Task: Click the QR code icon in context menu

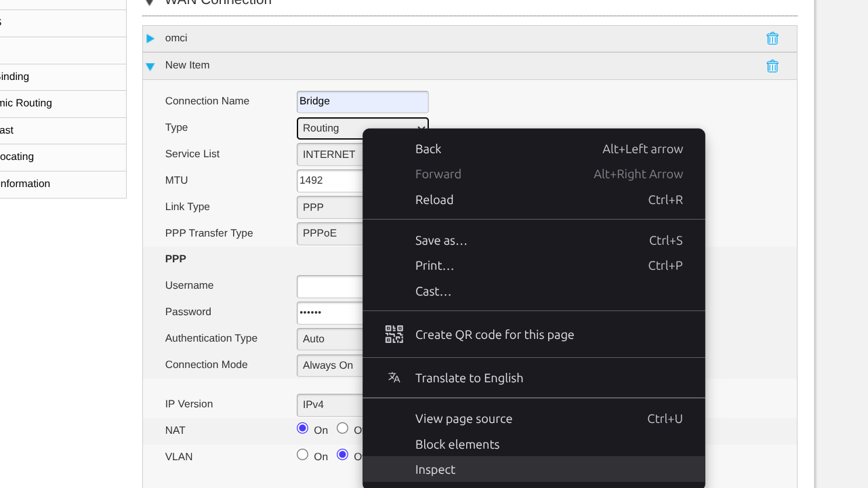Action: click(394, 334)
